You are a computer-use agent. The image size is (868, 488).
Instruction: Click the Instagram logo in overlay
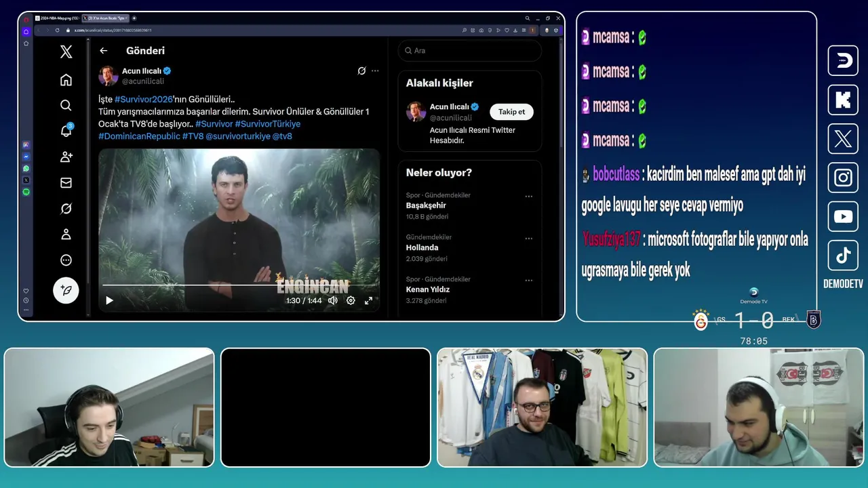pyautogui.click(x=843, y=178)
